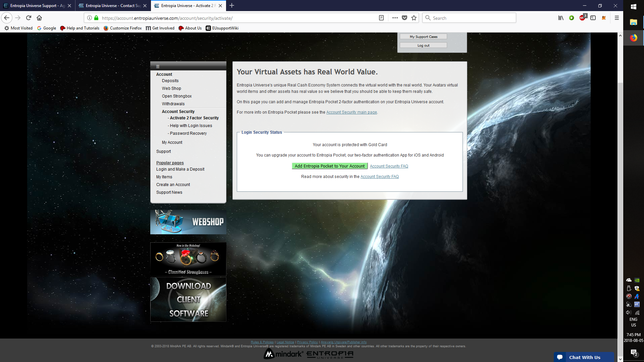Click Download Client Software banner
The image size is (644, 362).
188,299
